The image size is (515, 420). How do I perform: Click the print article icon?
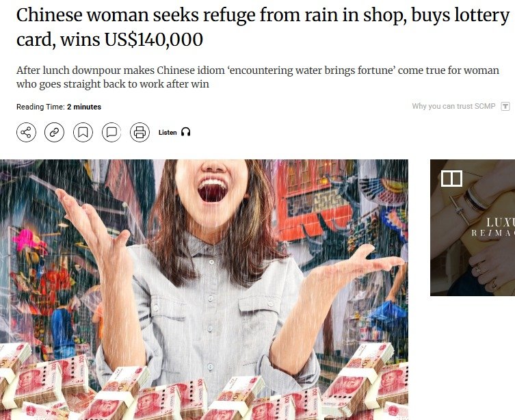tap(140, 132)
